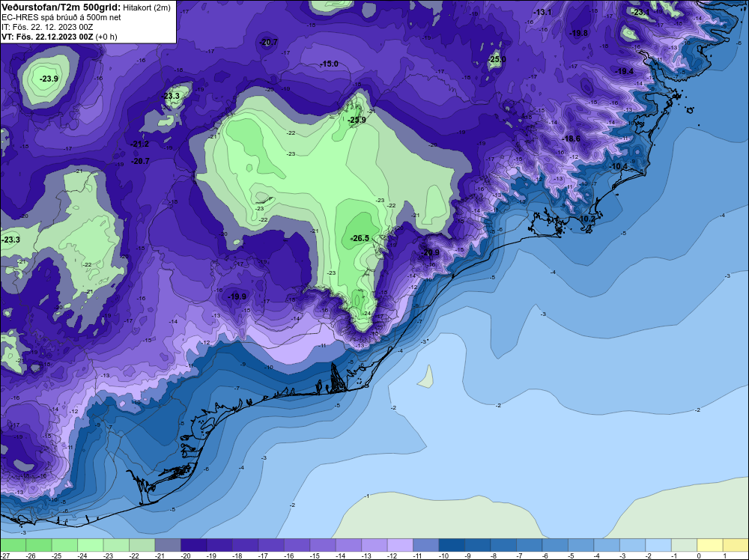
Task: Click legend swatch between -4 and -3
Action: click(607, 545)
